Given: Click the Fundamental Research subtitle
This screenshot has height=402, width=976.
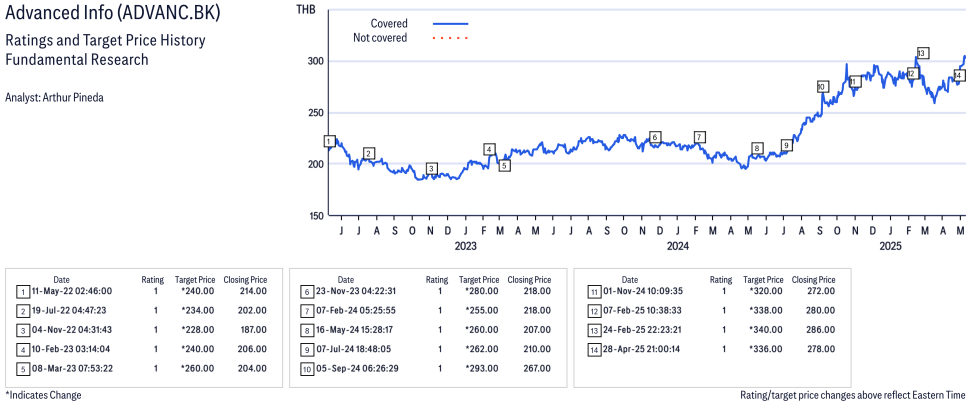Looking at the screenshot, I should point(77,60).
